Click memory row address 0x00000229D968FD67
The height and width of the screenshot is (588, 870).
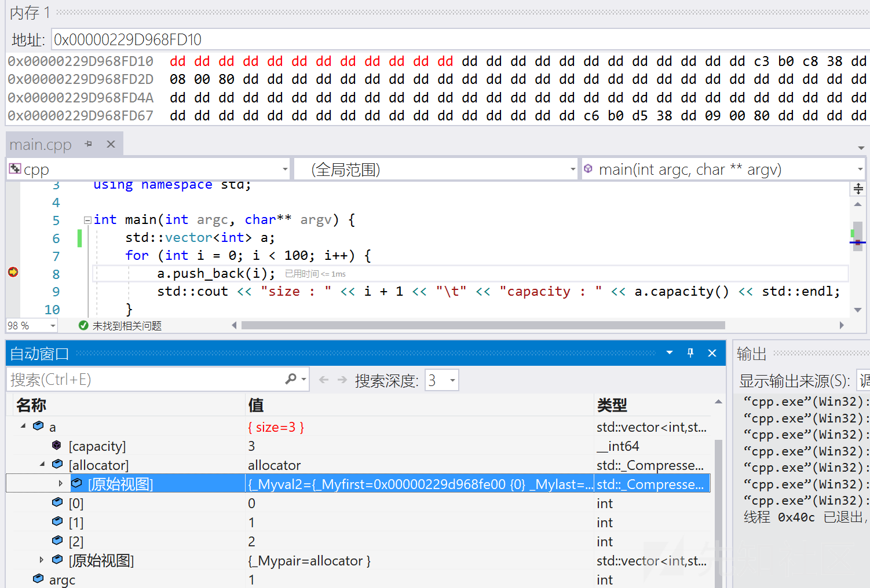(x=81, y=116)
